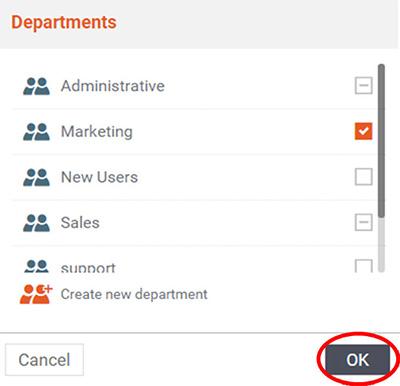Toggle the Administrative department checkbox
Screen dimensions: 400x386
click(363, 86)
